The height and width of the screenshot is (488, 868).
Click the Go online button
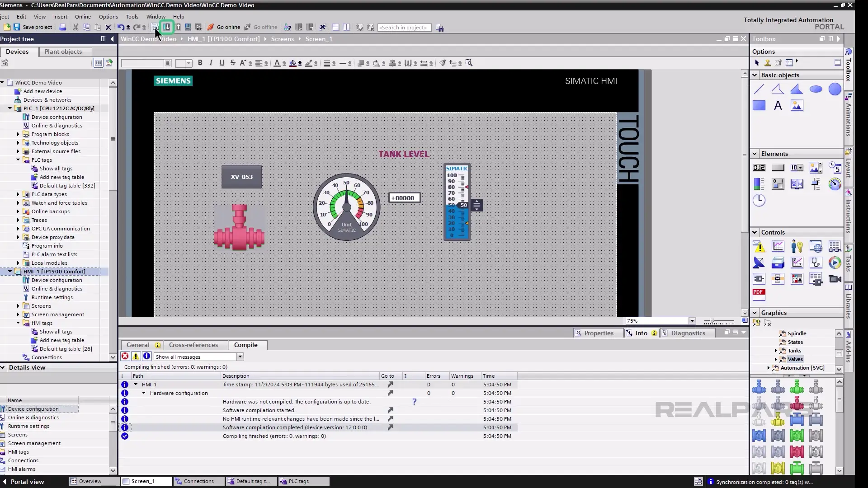pyautogui.click(x=224, y=27)
